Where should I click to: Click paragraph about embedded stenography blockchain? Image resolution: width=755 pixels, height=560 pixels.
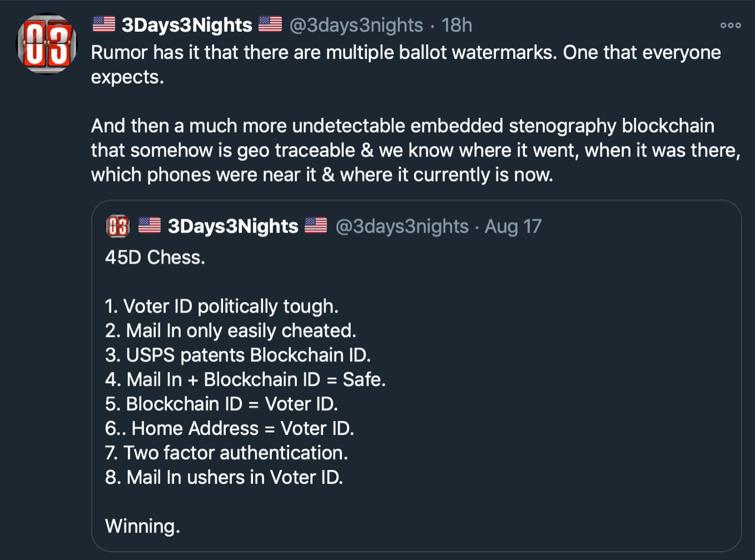416,150
